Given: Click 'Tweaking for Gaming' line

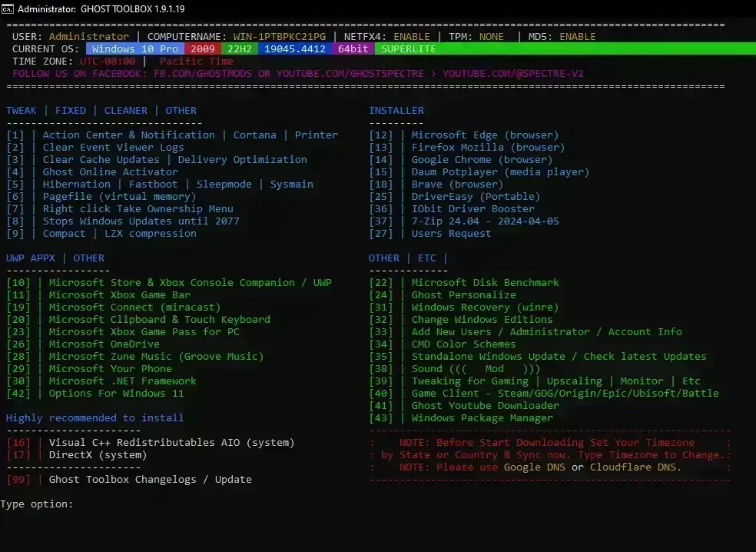Looking at the screenshot, I should [x=535, y=381].
